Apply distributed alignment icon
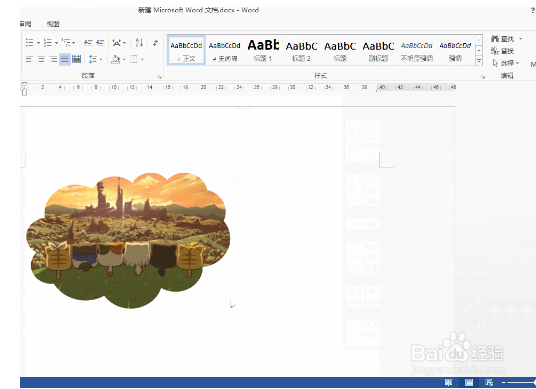The image size is (536, 389). (77, 59)
